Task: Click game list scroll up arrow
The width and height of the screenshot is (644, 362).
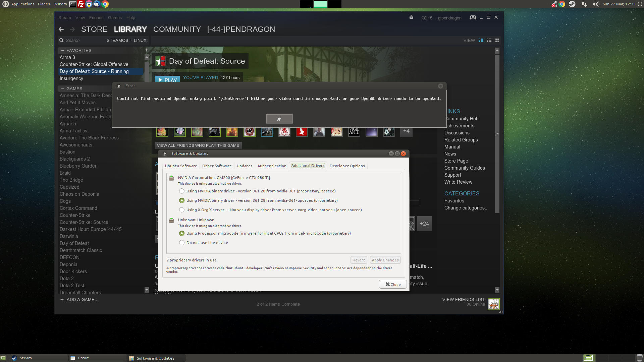Action: [x=147, y=57]
